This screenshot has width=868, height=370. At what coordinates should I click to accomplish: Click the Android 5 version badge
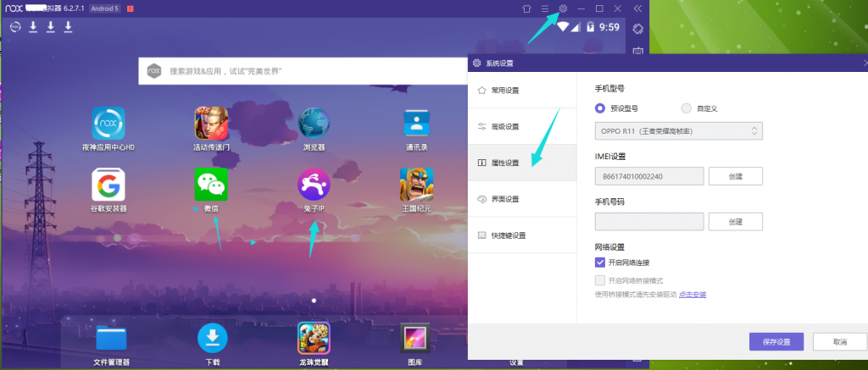(105, 8)
